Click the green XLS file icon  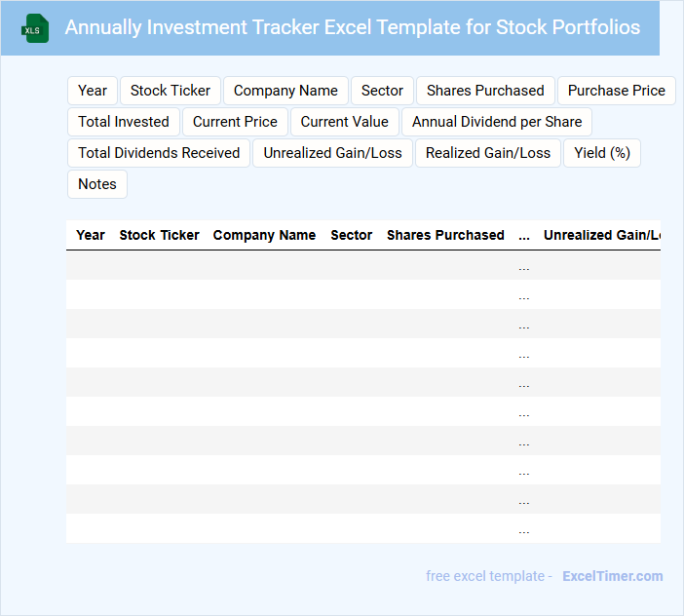35,28
